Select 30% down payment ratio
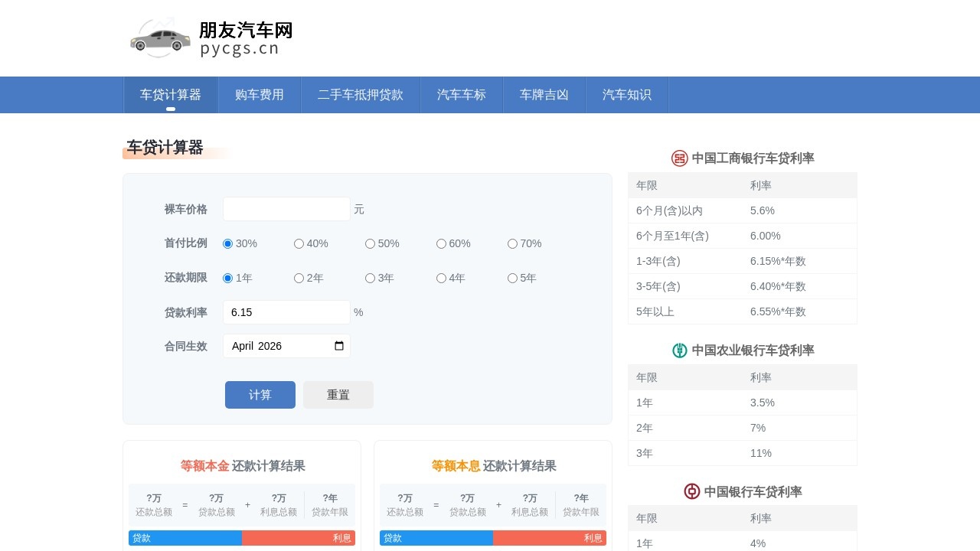 tap(227, 243)
